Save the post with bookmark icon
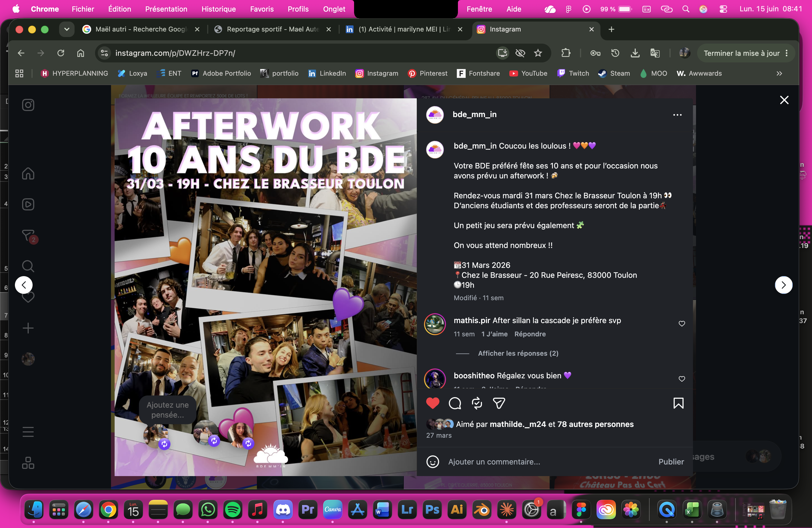Viewport: 812px width, 528px height. (x=678, y=403)
